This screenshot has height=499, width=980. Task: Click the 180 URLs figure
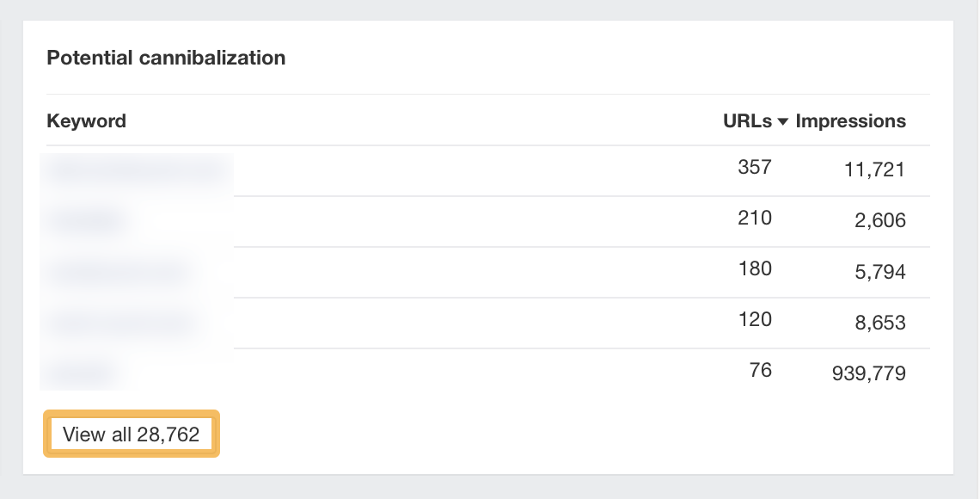(x=754, y=268)
